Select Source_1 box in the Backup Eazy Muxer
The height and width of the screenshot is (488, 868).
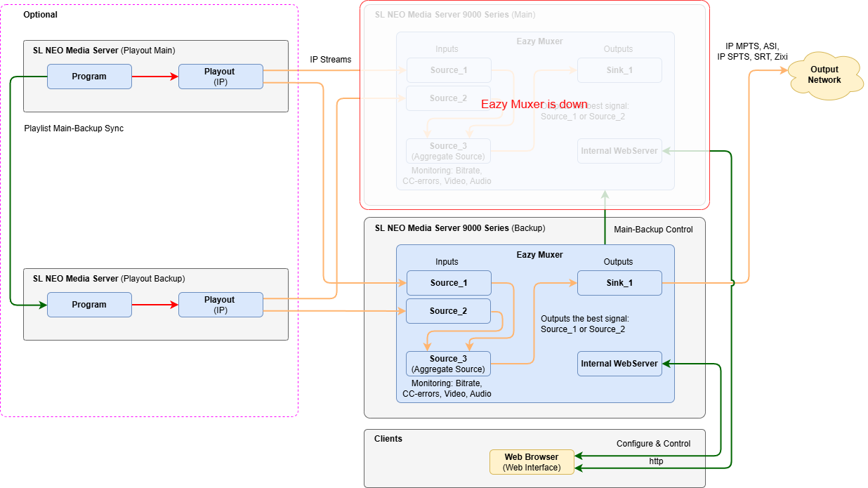[448, 283]
